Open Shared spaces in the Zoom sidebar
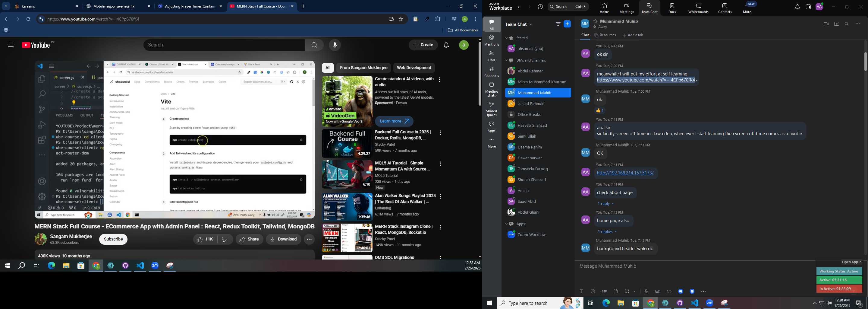The height and width of the screenshot is (309, 868). pos(492,109)
